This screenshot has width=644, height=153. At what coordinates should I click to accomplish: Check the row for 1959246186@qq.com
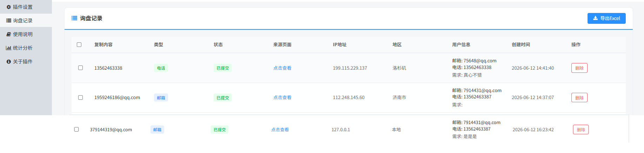click(80, 97)
